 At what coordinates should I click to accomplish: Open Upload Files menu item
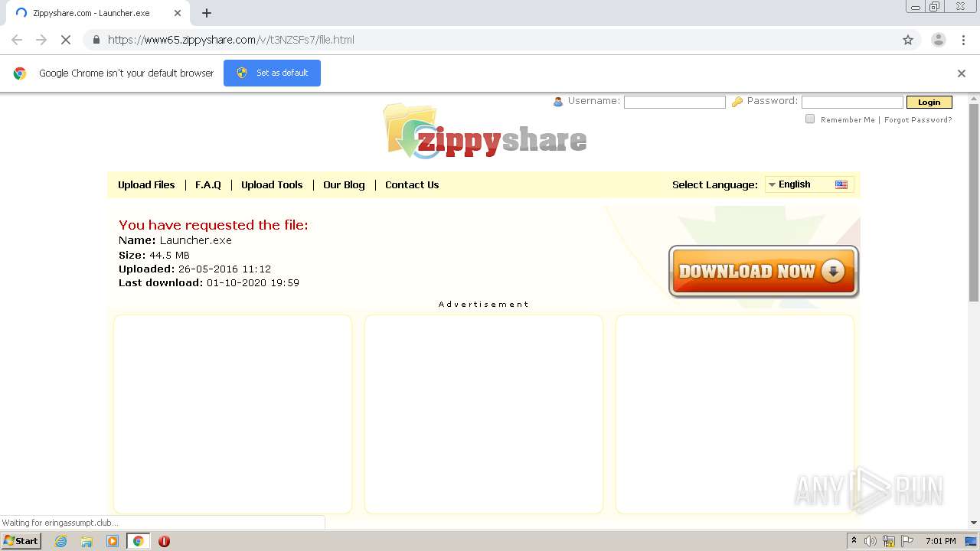pyautogui.click(x=146, y=184)
